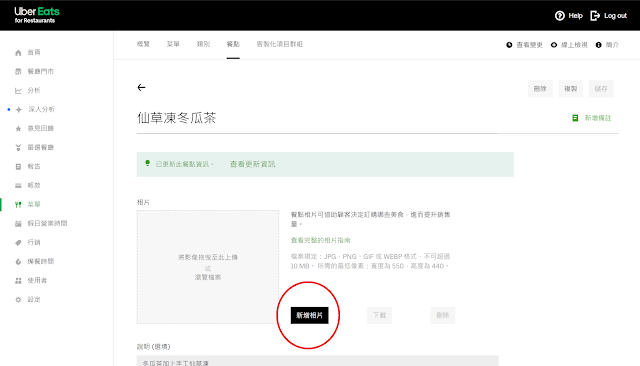
Task: Open 餐廳門市 store icon in sidebar
Action: pyautogui.click(x=18, y=71)
